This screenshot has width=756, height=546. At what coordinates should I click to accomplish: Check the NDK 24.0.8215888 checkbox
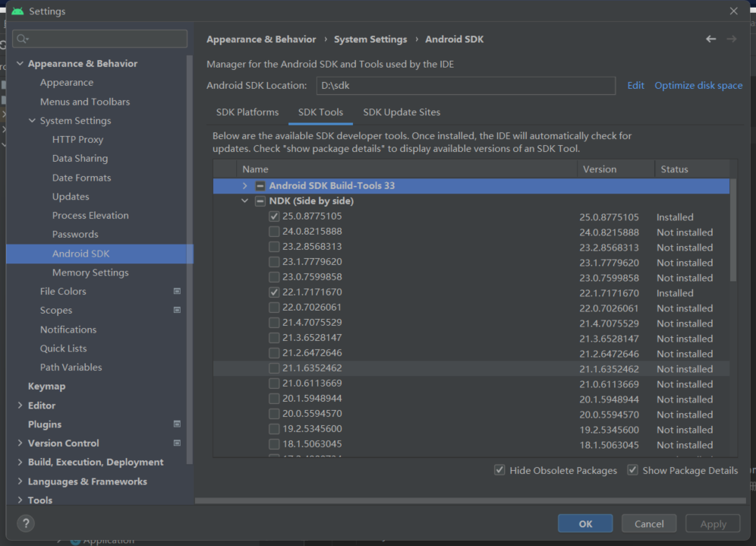click(274, 232)
